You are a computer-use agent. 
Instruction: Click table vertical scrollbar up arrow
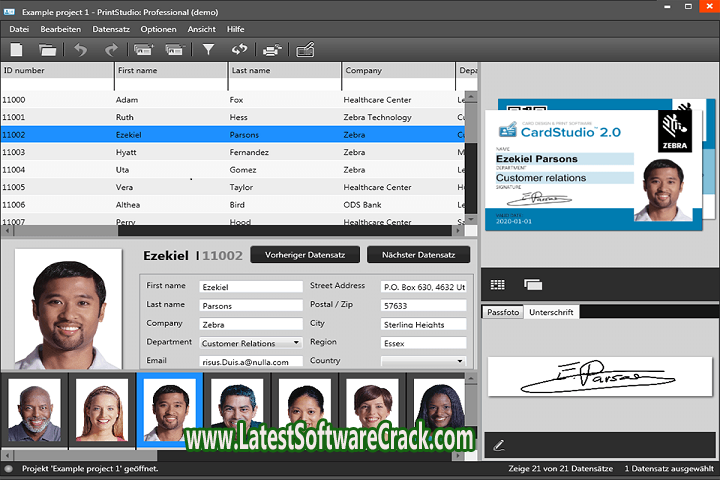[471, 97]
